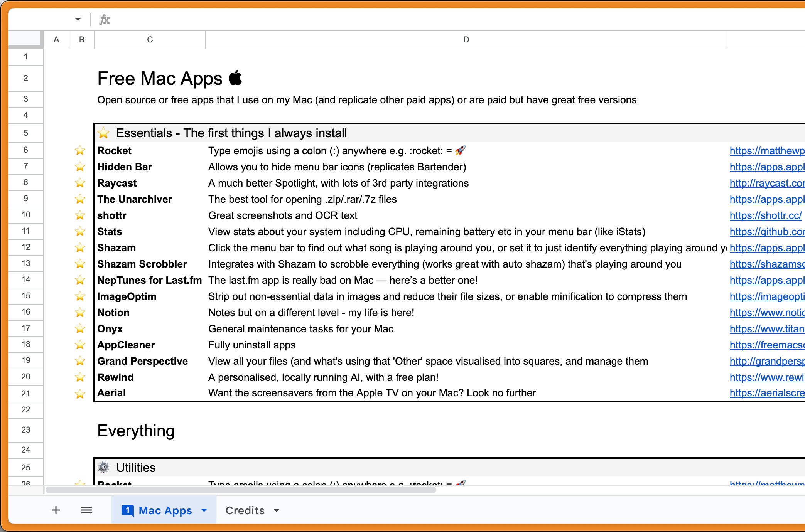Add a new sheet with plus button

click(56, 510)
